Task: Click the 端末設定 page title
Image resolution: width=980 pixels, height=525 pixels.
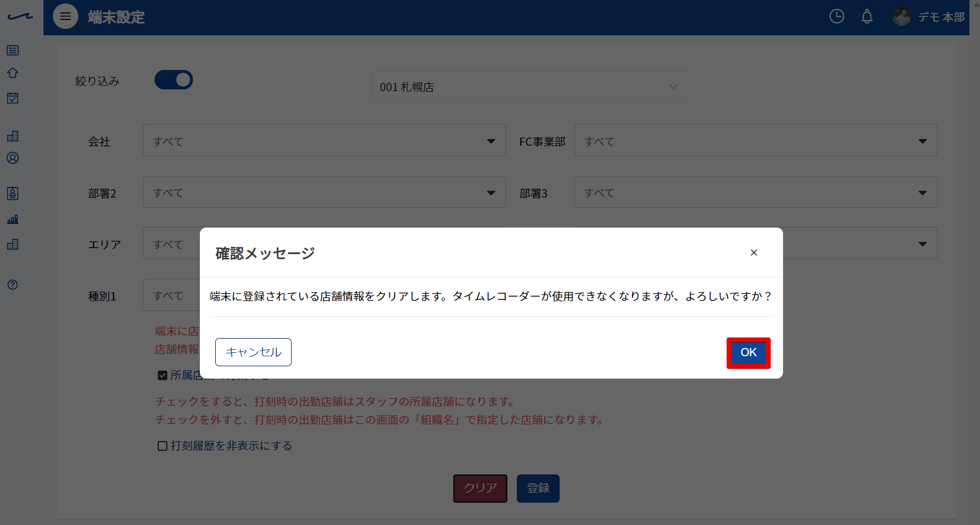Action: [x=116, y=17]
